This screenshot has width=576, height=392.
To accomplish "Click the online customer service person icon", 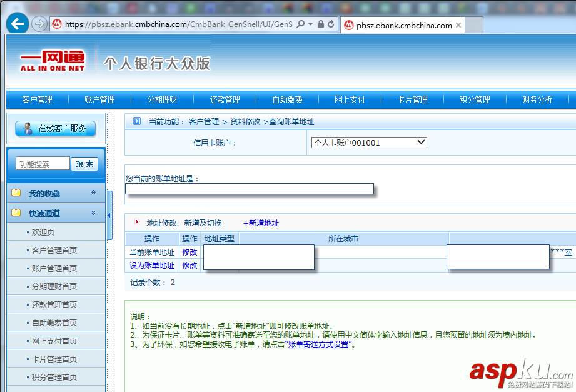I will coord(26,128).
